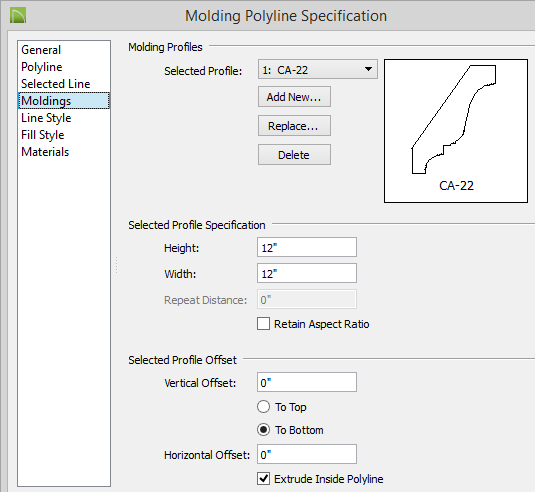Click the Chief Architect app icon in title bar

click(18, 16)
